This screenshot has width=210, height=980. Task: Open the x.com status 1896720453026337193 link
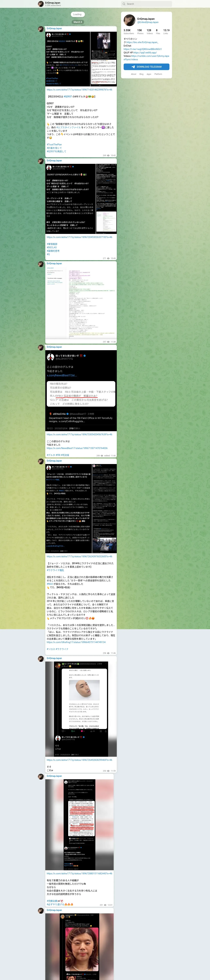79,237
